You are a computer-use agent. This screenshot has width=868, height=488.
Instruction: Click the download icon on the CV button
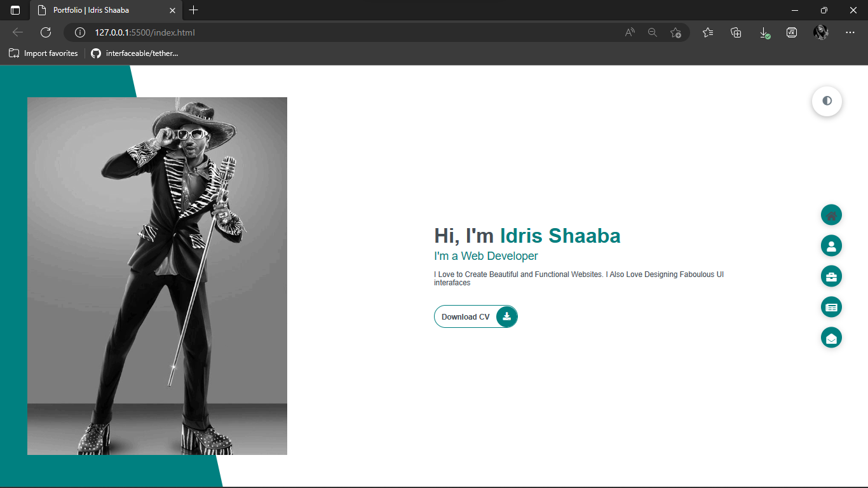[x=506, y=316]
